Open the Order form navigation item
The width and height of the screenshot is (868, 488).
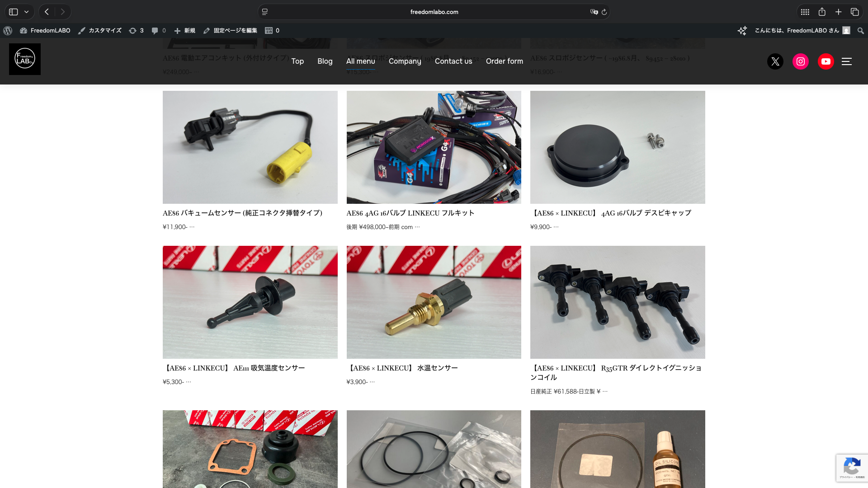[x=504, y=61]
